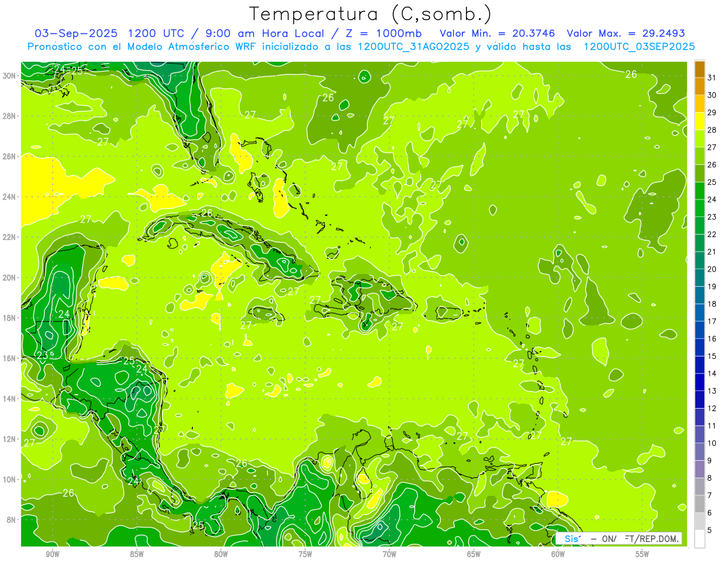Click the color bar label '29'
Image resolution: width=728 pixels, height=562 pixels.
[712, 113]
